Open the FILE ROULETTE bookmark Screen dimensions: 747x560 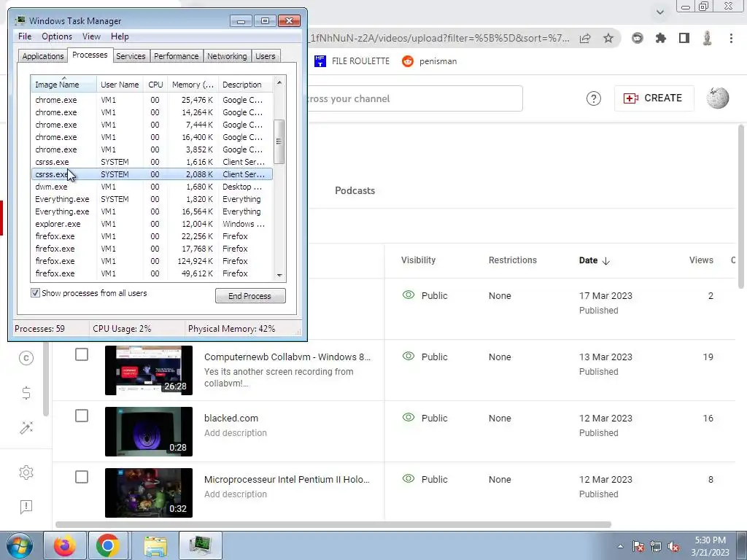352,61
